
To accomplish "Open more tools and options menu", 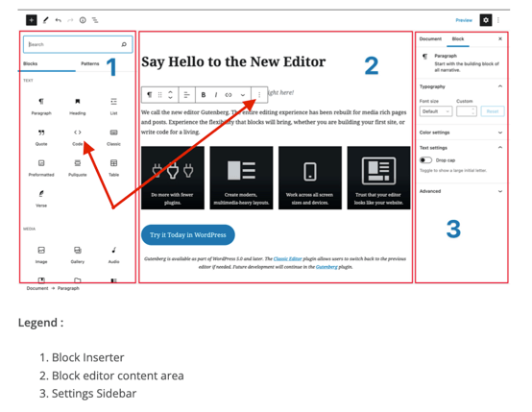I will (498, 20).
